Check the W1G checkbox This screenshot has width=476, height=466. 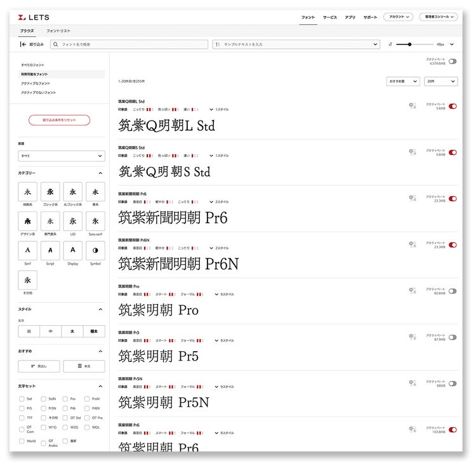point(43,427)
